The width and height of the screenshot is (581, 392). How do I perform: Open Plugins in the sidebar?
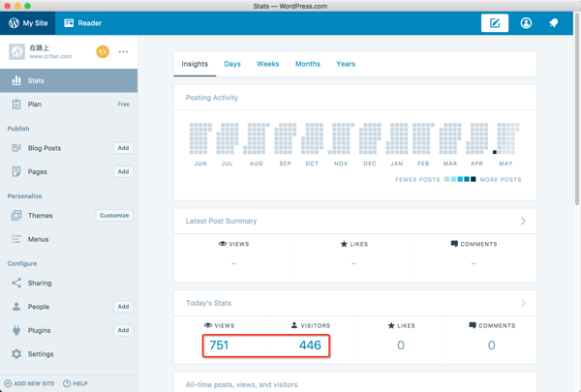coord(39,330)
